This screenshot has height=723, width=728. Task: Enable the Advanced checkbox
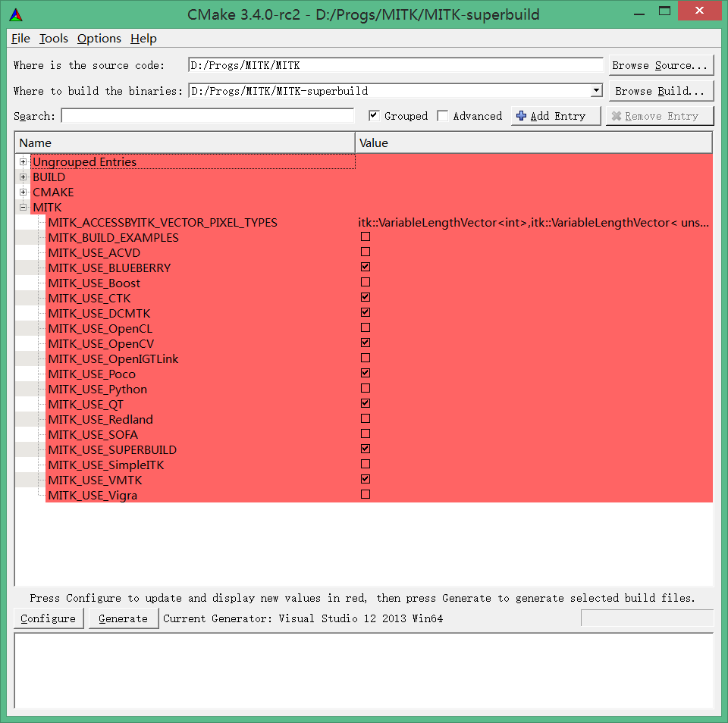click(x=442, y=115)
